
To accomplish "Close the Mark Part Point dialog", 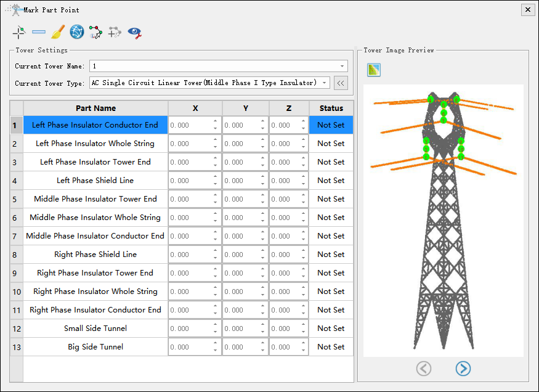I will pyautogui.click(x=528, y=10).
